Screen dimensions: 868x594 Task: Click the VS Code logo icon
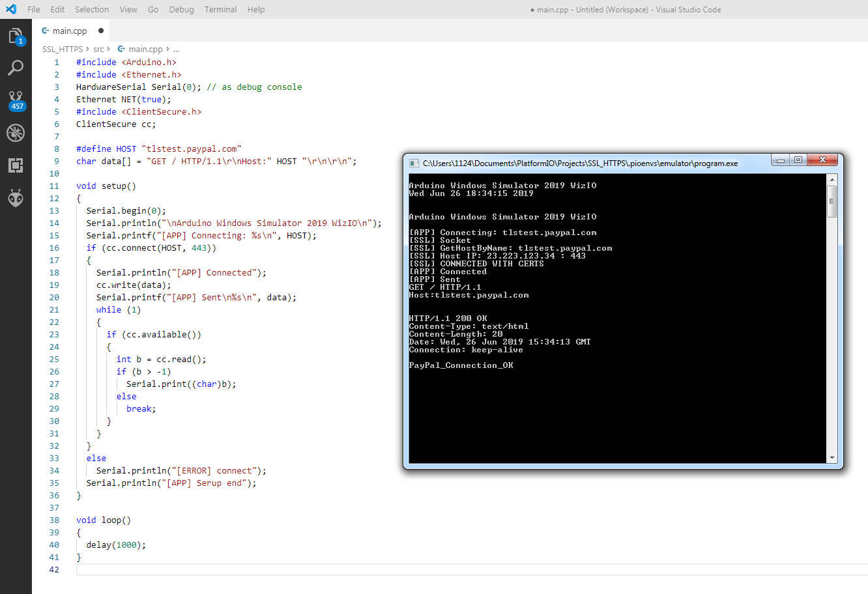(11, 9)
